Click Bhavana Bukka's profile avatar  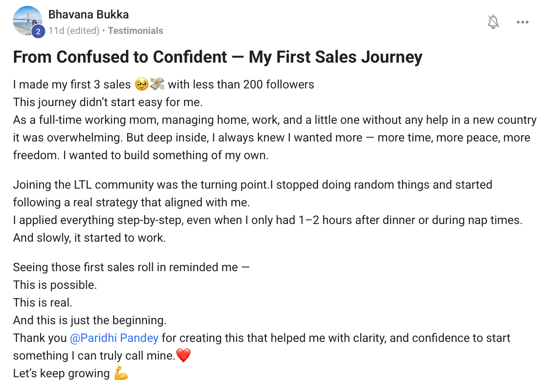tap(27, 20)
